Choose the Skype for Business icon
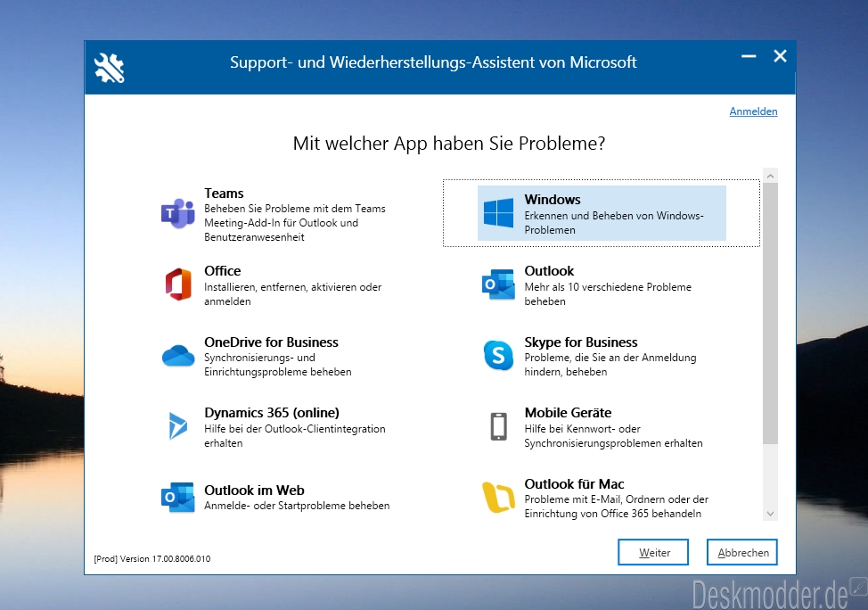This screenshot has height=610, width=868. [x=498, y=355]
